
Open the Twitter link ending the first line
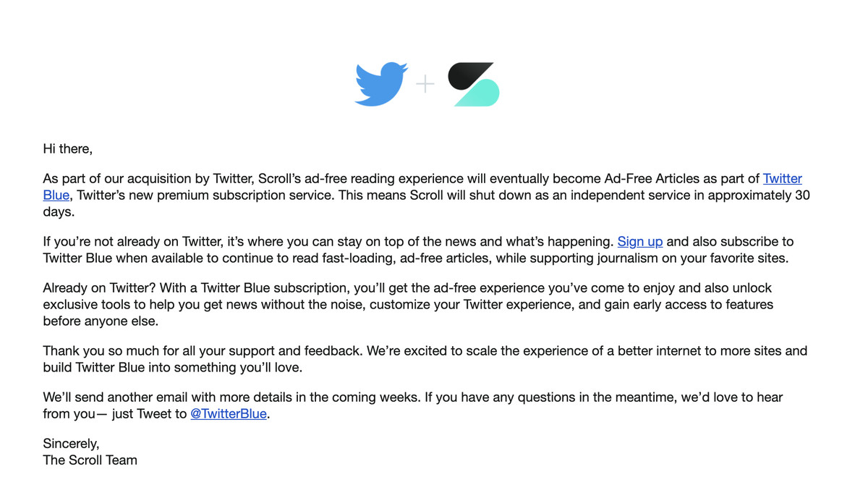click(x=782, y=179)
